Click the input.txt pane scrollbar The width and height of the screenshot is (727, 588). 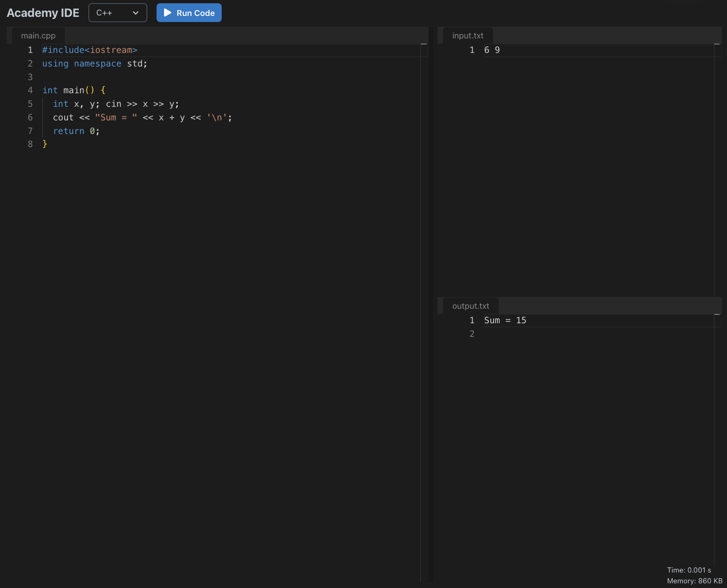(x=717, y=169)
